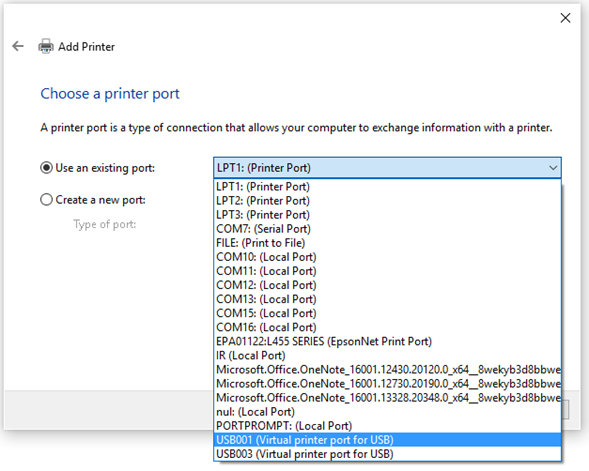Click the Add Printer printer icon
The height and width of the screenshot is (471, 589).
(x=46, y=46)
